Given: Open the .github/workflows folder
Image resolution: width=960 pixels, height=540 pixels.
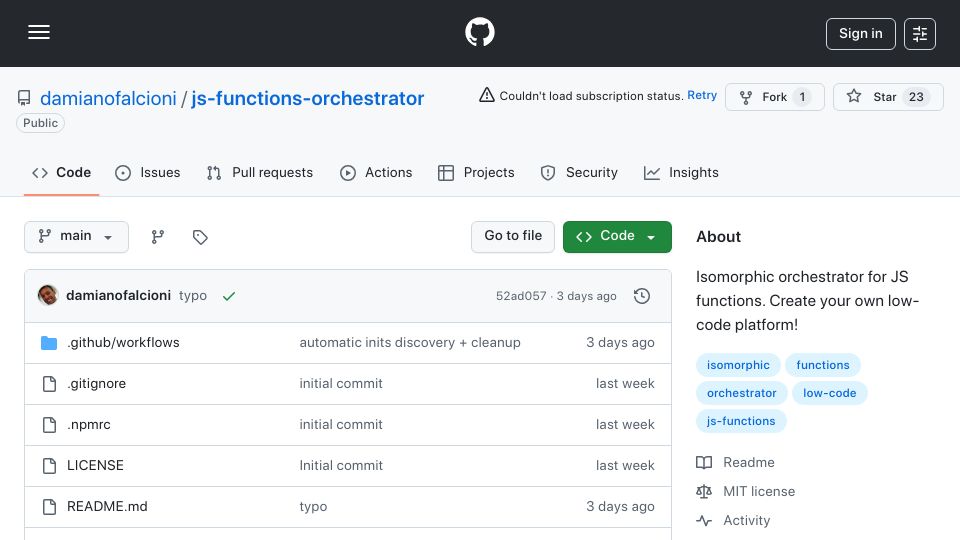Looking at the screenshot, I should click(123, 342).
